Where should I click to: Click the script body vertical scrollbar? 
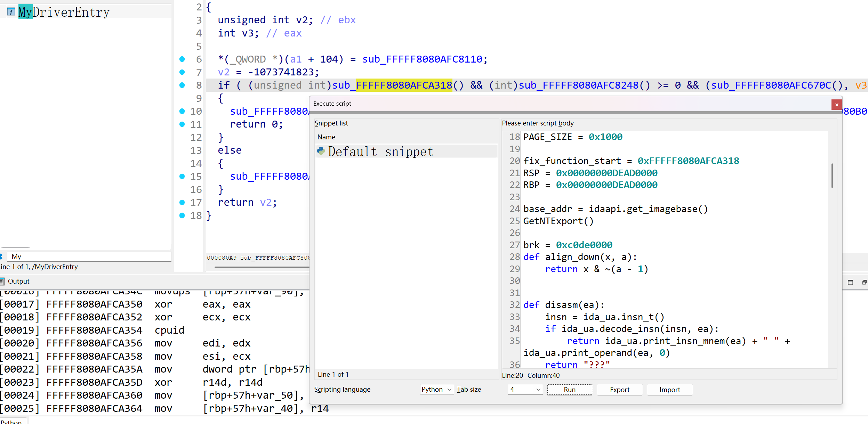tap(832, 176)
